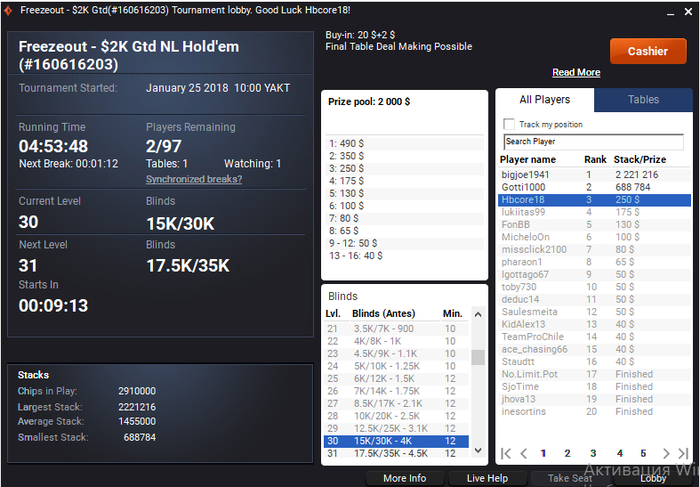Select the All Players tab
Viewport: 700px width, 487px height.
point(545,100)
